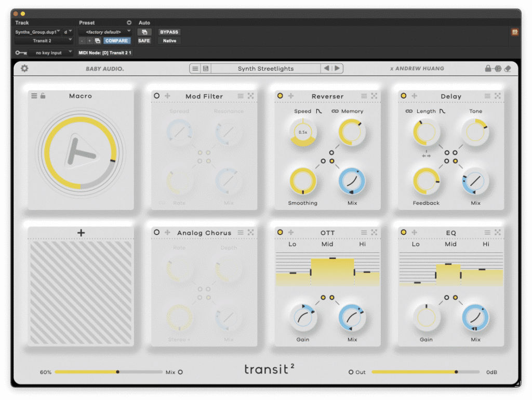Enable the Mod Filter power toggle
Viewport: 532px width, 400px height.
[157, 96]
